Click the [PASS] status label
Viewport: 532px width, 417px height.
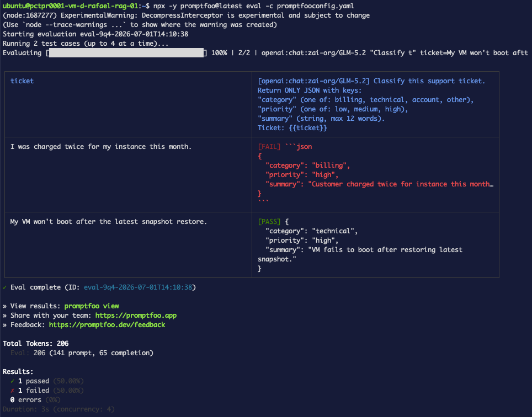pyautogui.click(x=269, y=221)
